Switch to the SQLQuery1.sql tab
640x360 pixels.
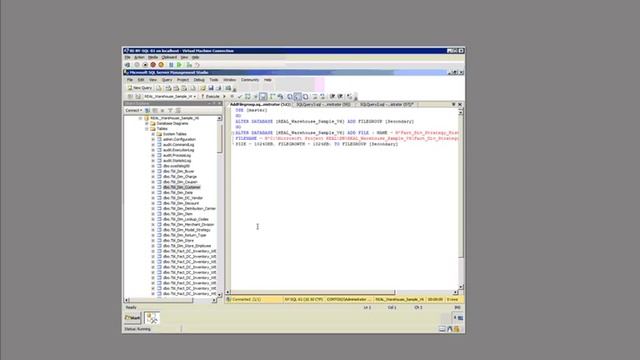click(386, 104)
